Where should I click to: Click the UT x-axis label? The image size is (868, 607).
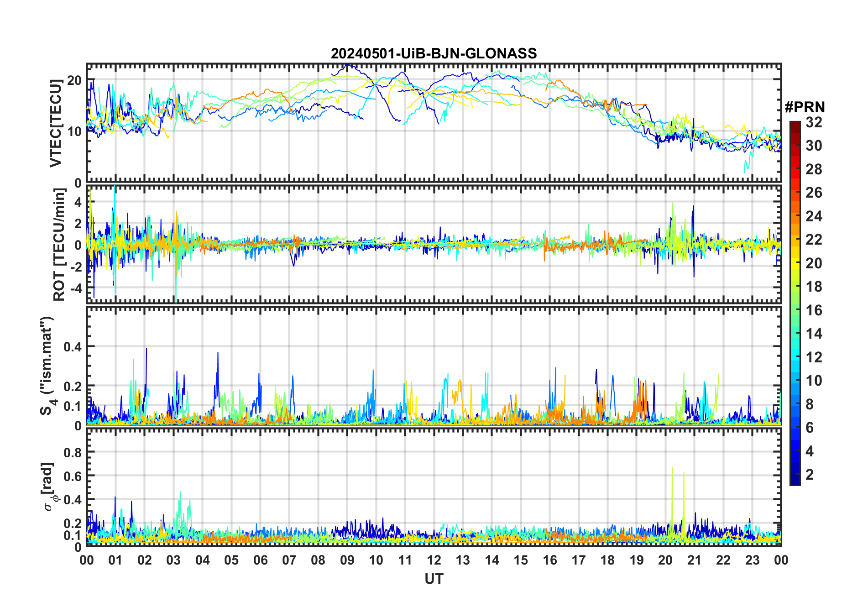coord(434,579)
